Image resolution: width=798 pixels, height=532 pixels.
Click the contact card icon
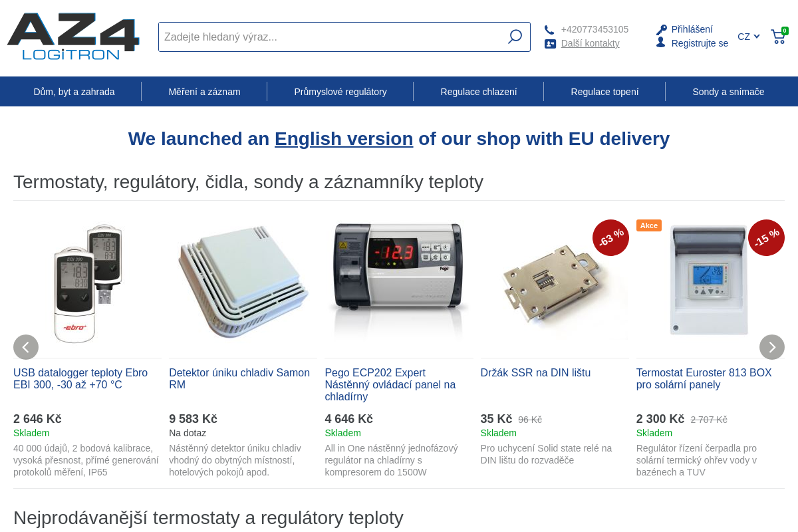(550, 44)
